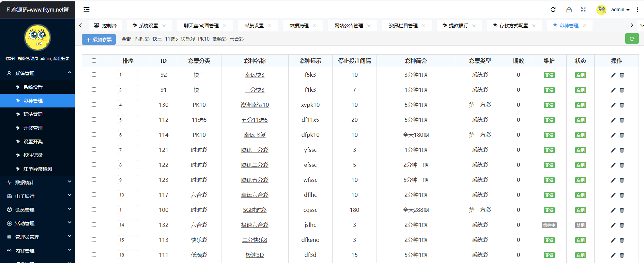Check the checkbox for ID 130 row
644x263 pixels.
94,104
